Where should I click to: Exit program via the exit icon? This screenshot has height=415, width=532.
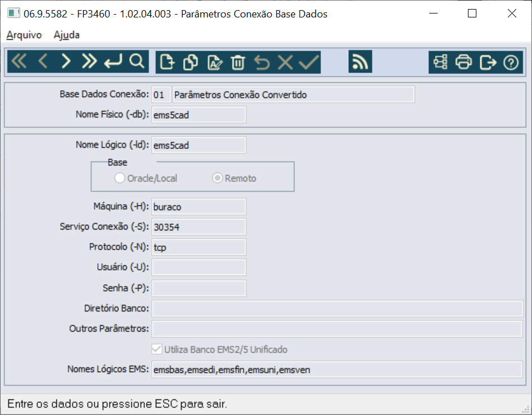click(488, 62)
